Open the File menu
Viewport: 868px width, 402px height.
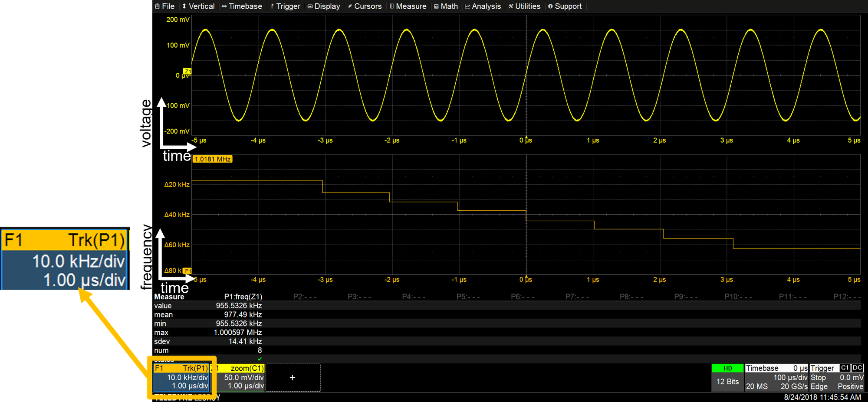[165, 6]
